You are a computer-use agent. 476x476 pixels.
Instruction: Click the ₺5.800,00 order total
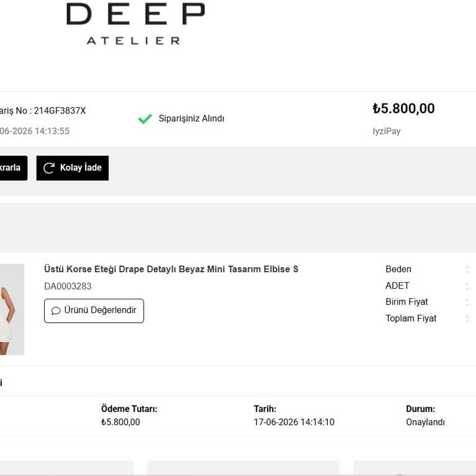point(403,108)
